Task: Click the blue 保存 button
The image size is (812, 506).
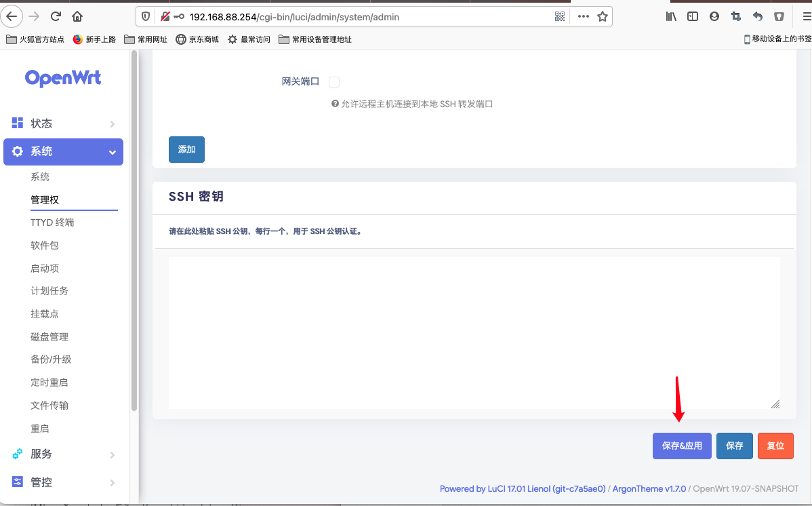Action: (734, 446)
